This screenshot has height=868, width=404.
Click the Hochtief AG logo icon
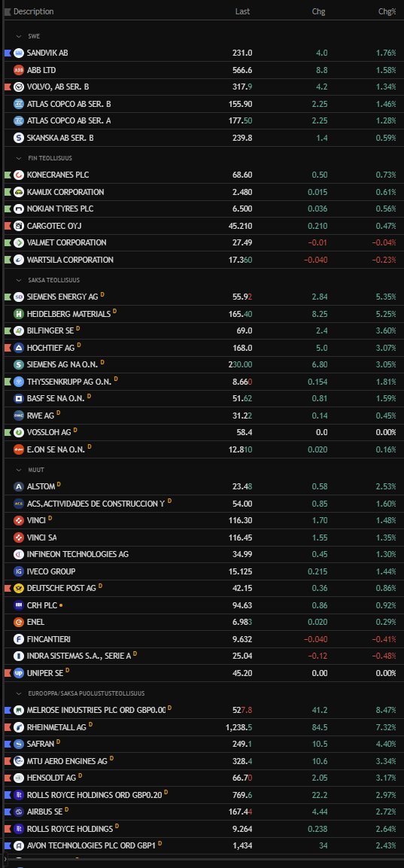[18, 348]
